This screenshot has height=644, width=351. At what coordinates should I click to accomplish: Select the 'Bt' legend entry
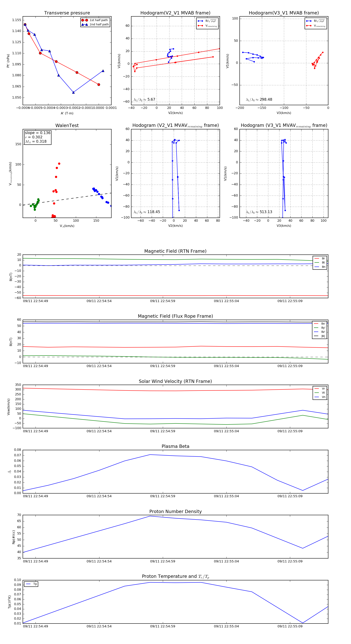(x=320, y=263)
